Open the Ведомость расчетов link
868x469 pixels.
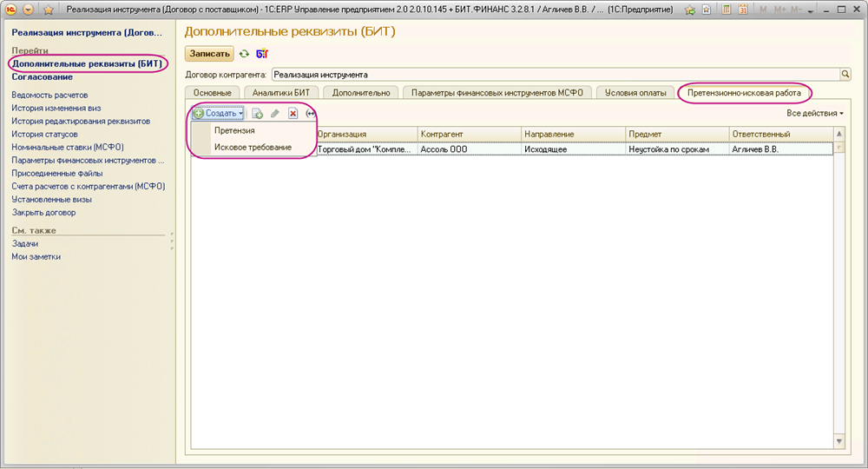click(49, 95)
